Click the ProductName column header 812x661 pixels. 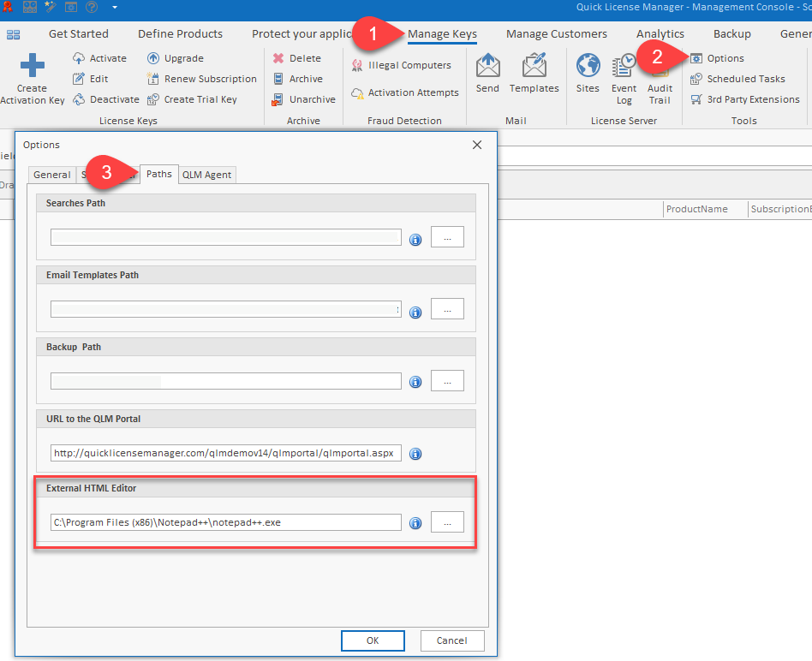[705, 209]
